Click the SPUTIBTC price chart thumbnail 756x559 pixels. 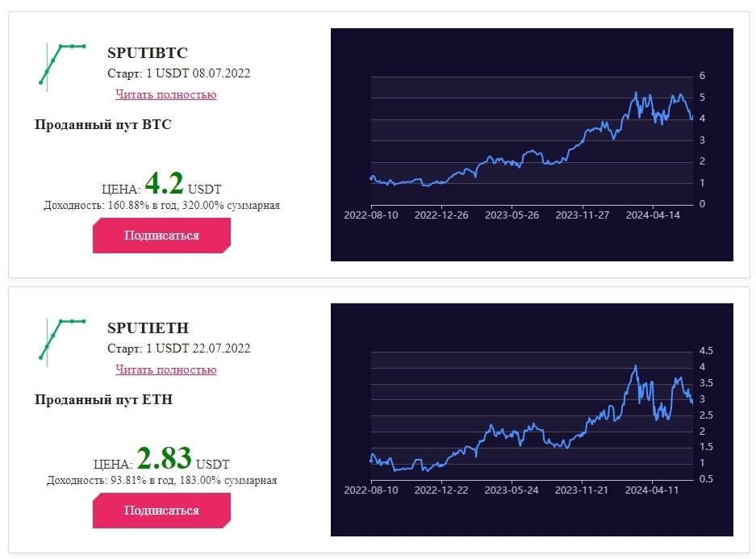click(x=532, y=144)
